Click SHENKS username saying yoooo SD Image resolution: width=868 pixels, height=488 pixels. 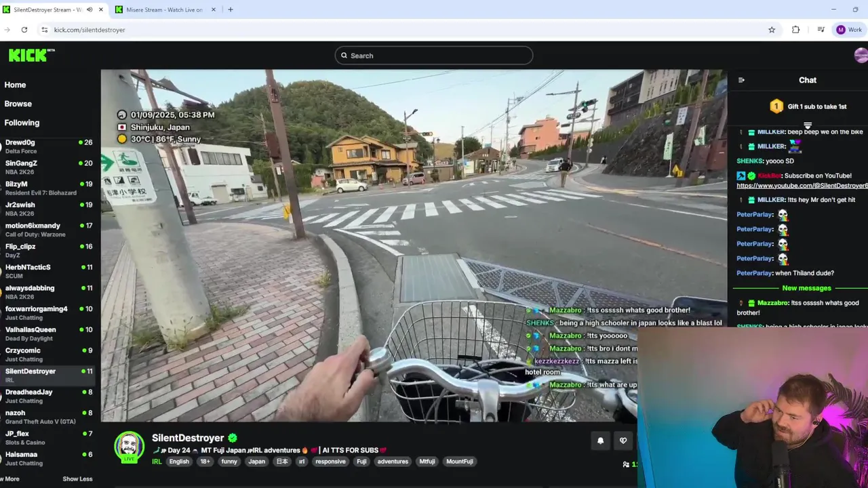(750, 161)
